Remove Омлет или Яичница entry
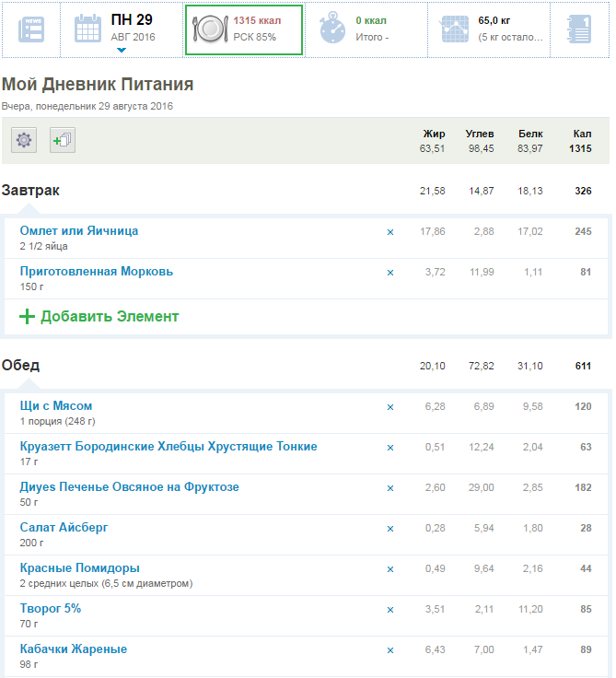616x678 pixels. 389,232
